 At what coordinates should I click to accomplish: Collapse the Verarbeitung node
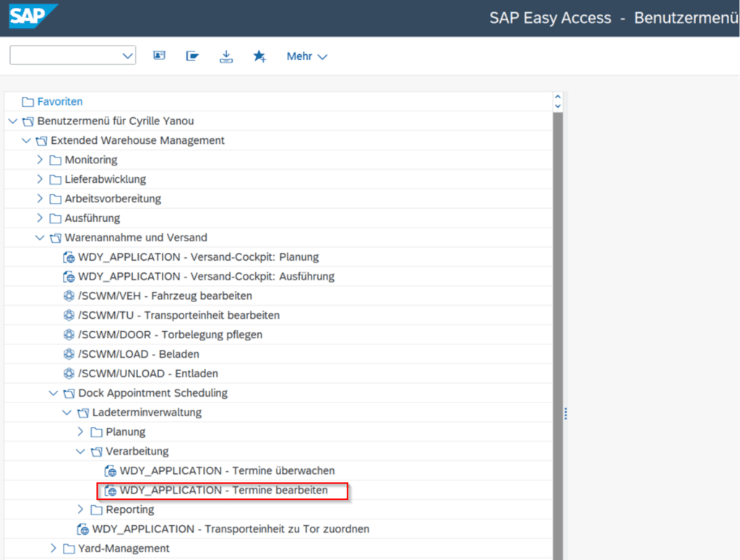(81, 452)
